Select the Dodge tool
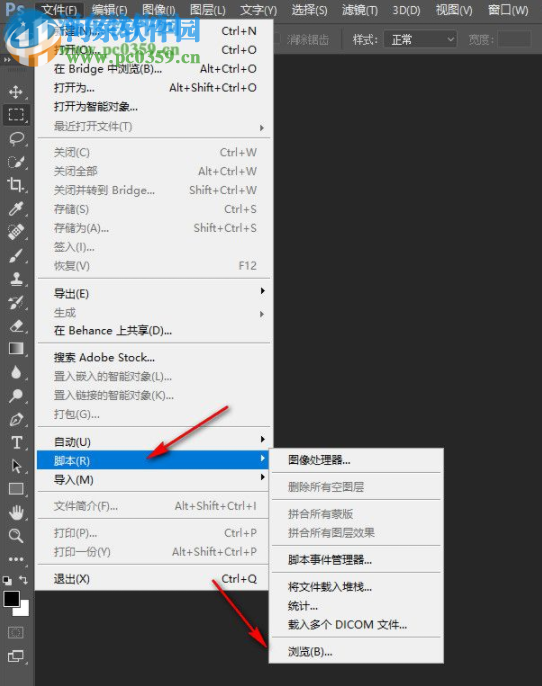 tap(16, 396)
